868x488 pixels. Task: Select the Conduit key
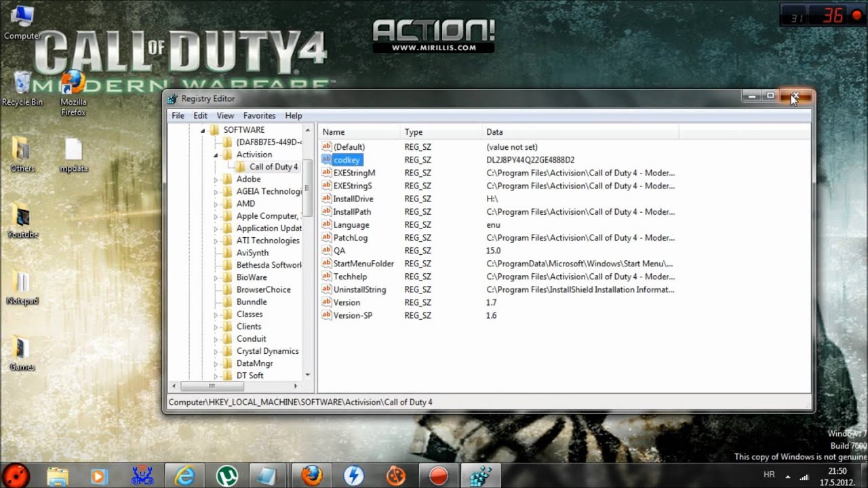coord(251,339)
